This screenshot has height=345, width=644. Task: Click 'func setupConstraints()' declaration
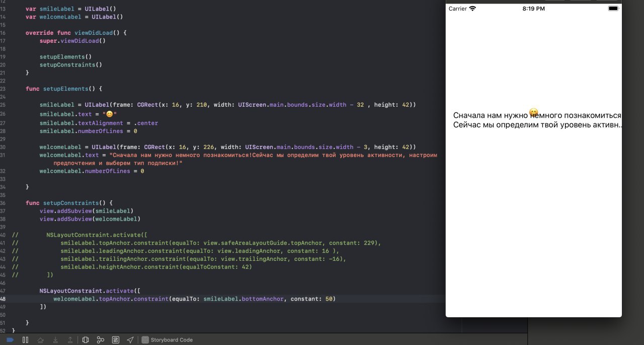[69, 203]
